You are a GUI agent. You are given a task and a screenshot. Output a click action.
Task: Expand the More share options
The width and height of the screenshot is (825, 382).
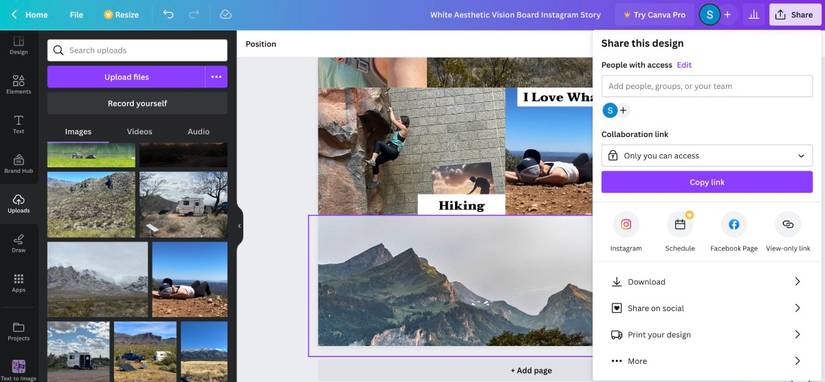(x=707, y=361)
